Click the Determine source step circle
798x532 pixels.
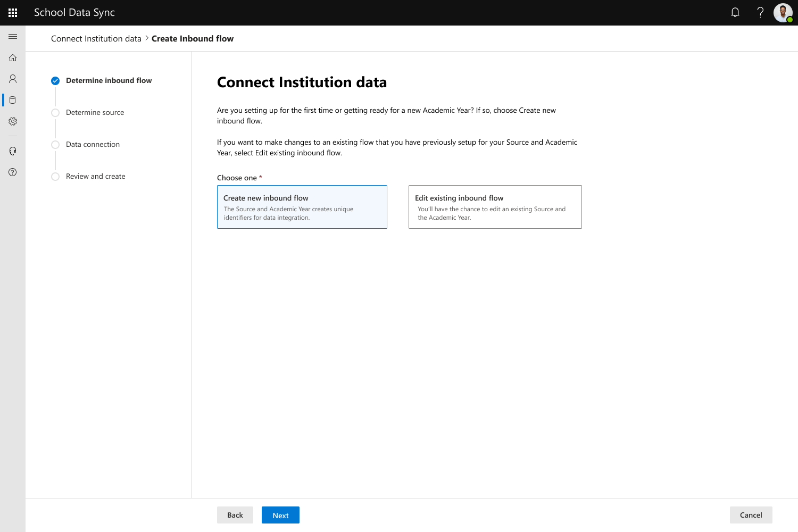click(55, 113)
